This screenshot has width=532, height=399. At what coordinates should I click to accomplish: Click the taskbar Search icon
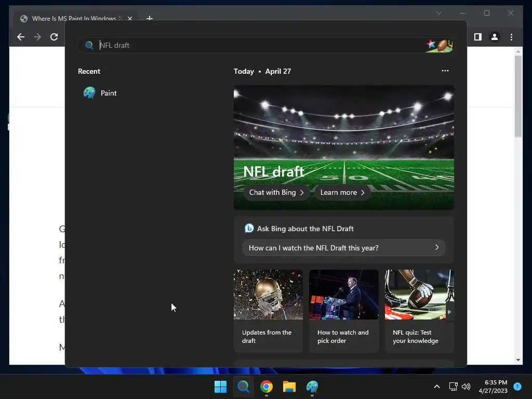click(x=243, y=387)
